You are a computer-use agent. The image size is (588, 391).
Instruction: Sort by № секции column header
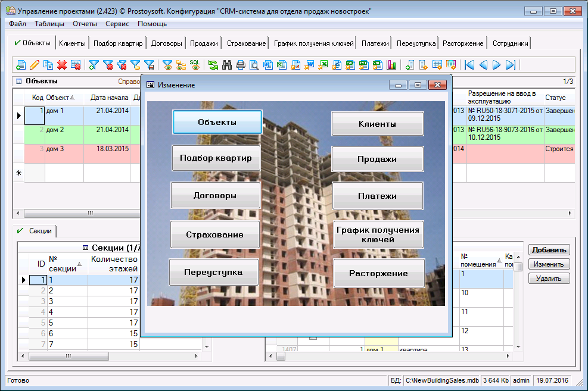coord(62,263)
